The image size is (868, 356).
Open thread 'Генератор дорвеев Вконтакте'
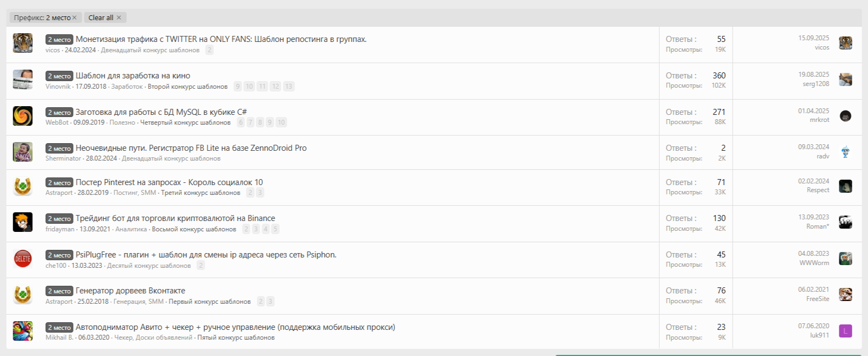coord(130,291)
